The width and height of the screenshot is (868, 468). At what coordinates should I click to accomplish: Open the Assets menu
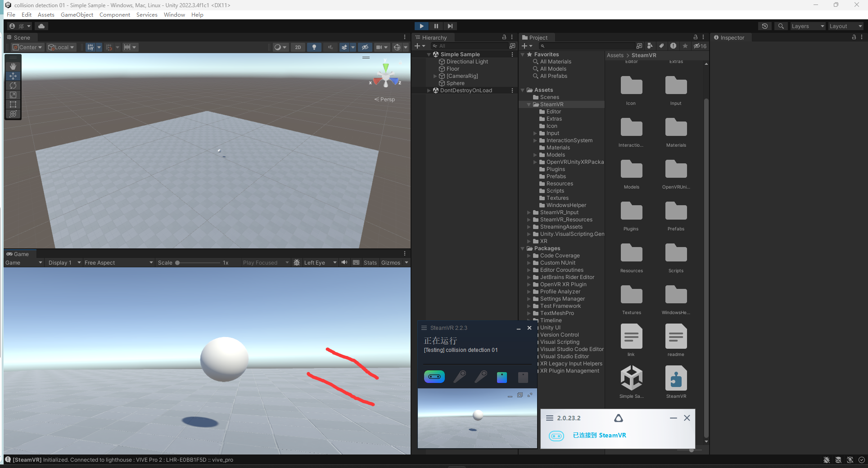tap(46, 15)
